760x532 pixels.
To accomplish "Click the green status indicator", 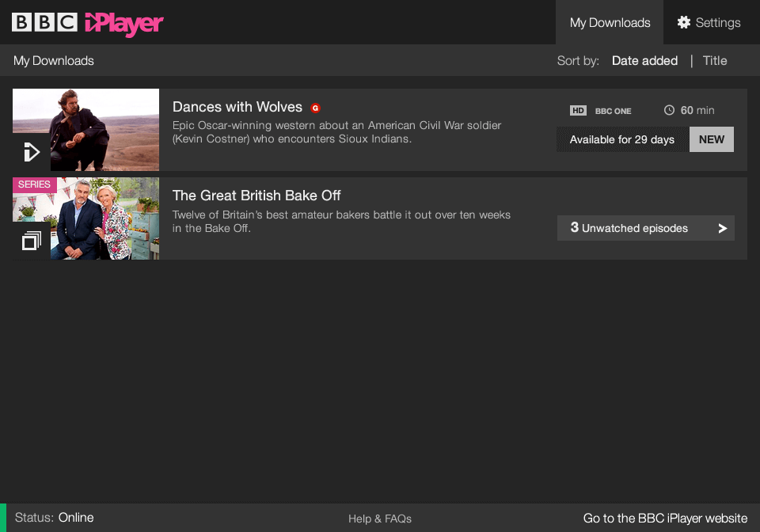I will tap(3, 518).
